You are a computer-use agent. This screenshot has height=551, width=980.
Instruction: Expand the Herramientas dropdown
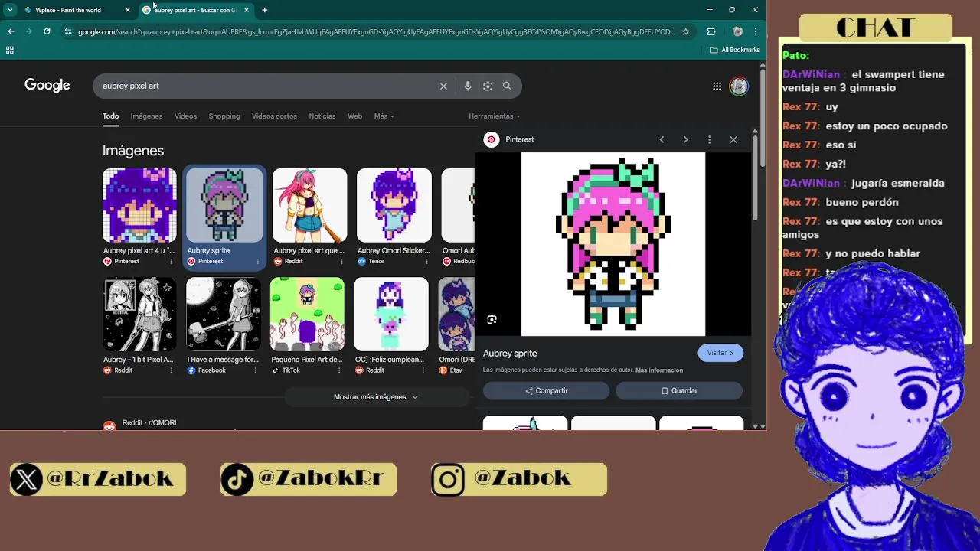click(x=494, y=116)
